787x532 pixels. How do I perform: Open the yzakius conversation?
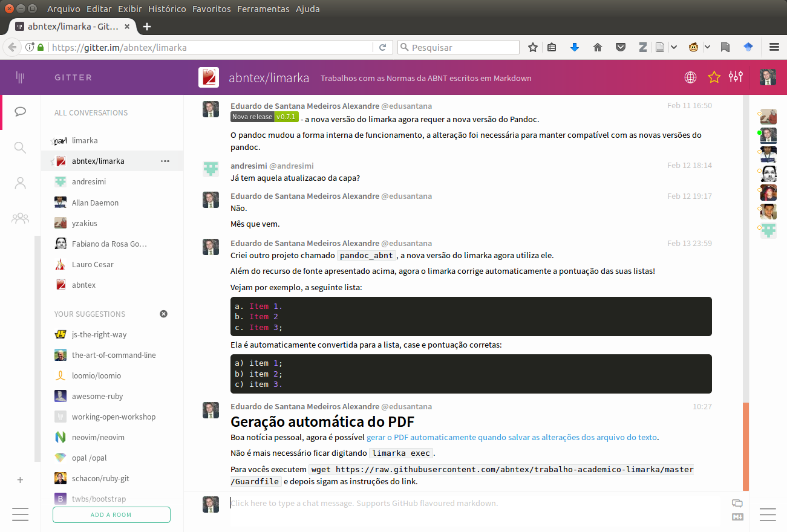point(112,223)
